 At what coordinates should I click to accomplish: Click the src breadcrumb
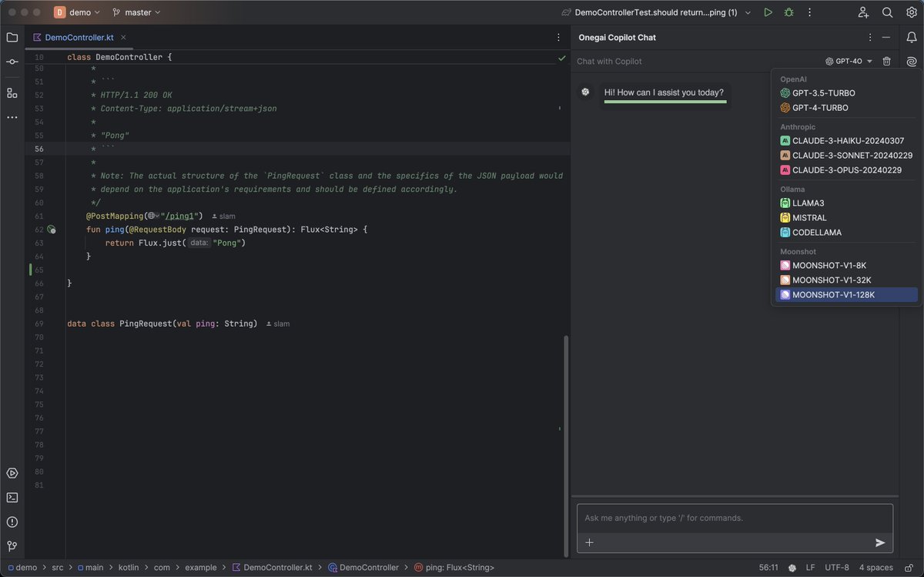(58, 568)
